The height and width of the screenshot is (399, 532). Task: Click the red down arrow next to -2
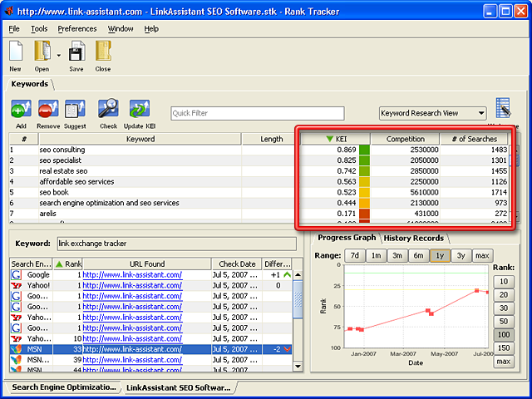pyautogui.click(x=287, y=349)
